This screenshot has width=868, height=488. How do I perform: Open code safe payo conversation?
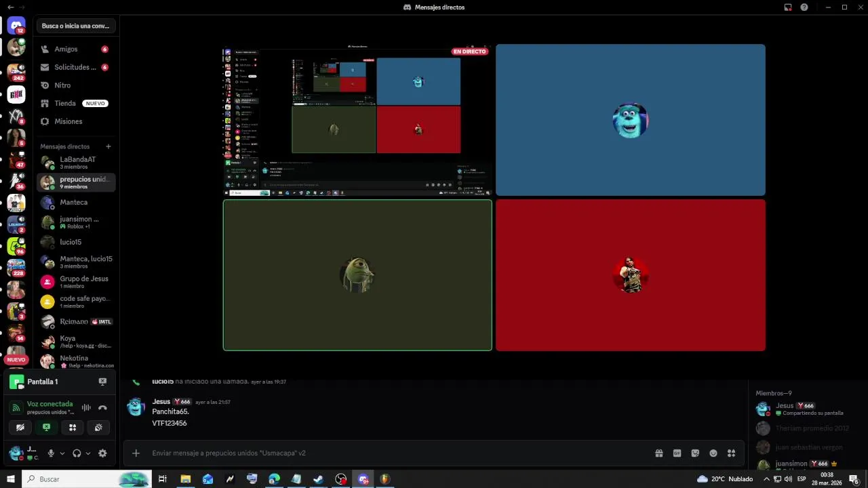[x=75, y=302]
